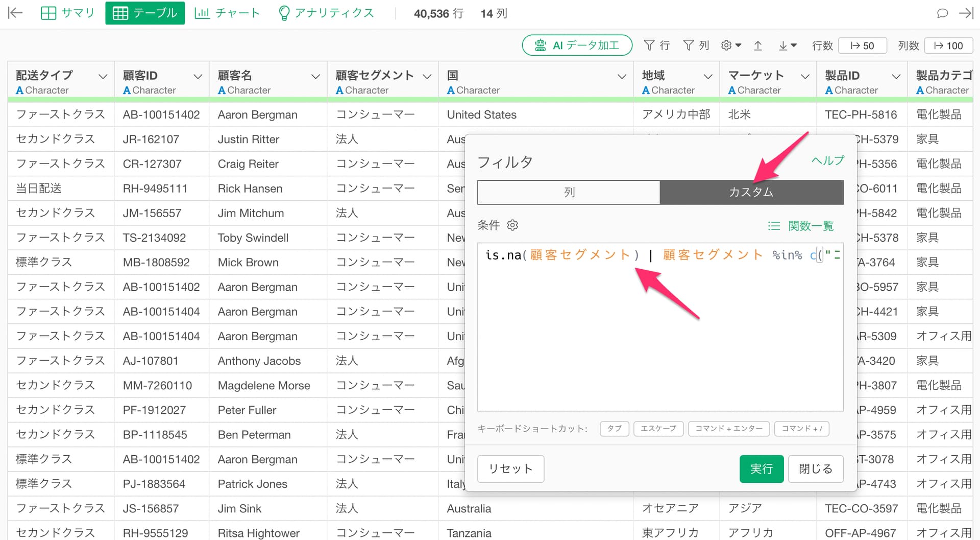This screenshot has height=540, width=980.
Task: Open the 顧客名 column dropdown
Action: pos(315,77)
